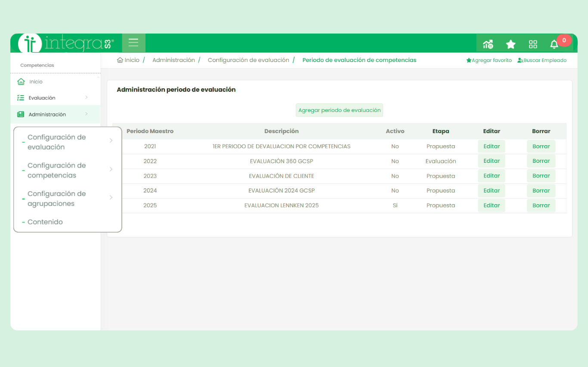The width and height of the screenshot is (588, 367).
Task: Delete the 2024 period with Borrar
Action: coord(541,190)
